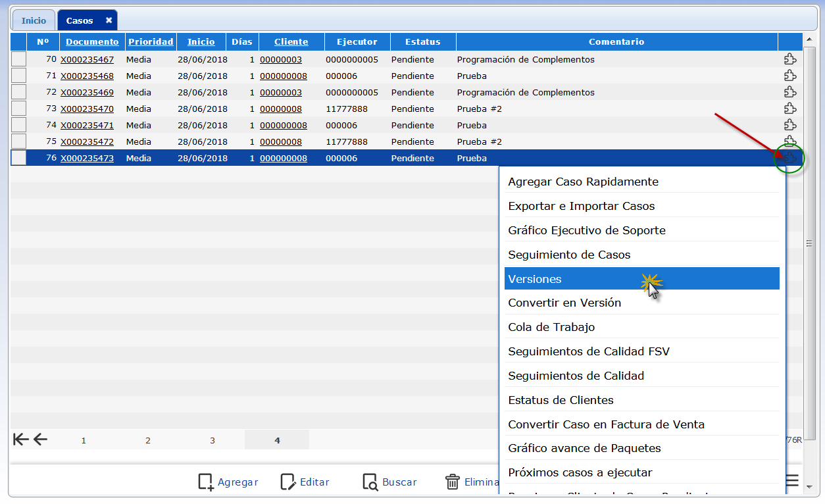Click the puzzle icon in row 70
This screenshot has width=825, height=504.
tap(789, 59)
